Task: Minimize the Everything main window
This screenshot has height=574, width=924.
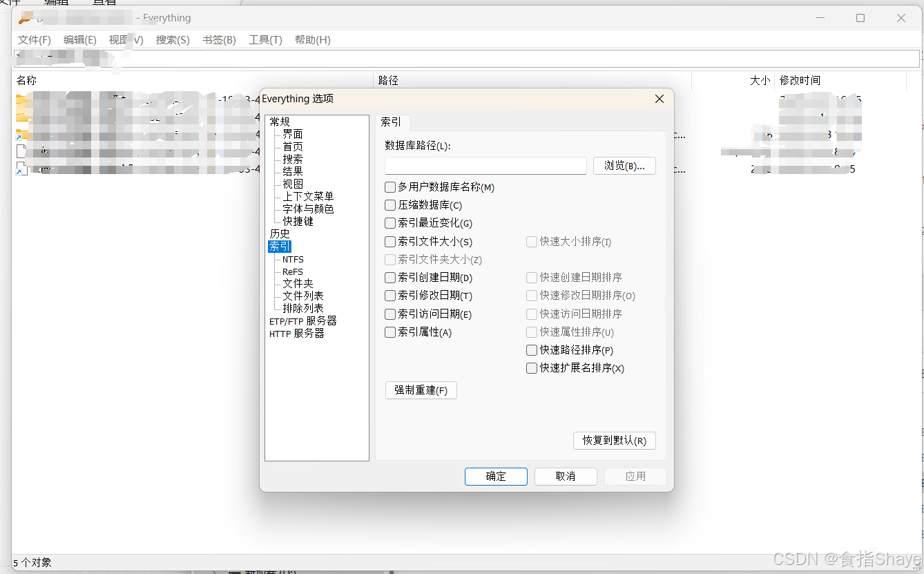Action: pos(820,18)
